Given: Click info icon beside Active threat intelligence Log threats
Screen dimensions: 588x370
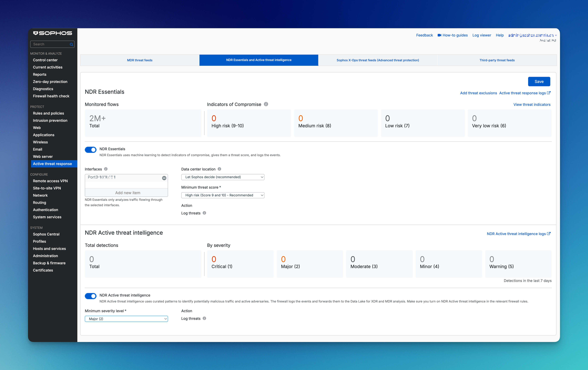Looking at the screenshot, I should click(x=204, y=318).
